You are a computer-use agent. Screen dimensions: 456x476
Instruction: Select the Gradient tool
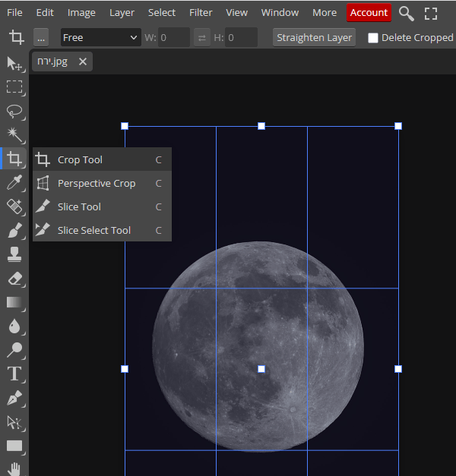click(x=14, y=302)
